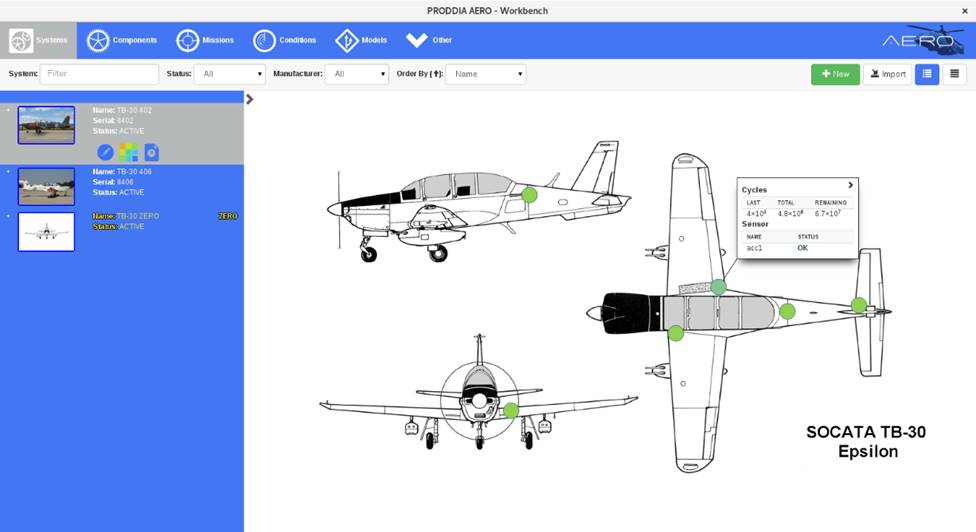
Task: Click the green sensor dot on top-view tail
Action: pyautogui.click(x=859, y=305)
